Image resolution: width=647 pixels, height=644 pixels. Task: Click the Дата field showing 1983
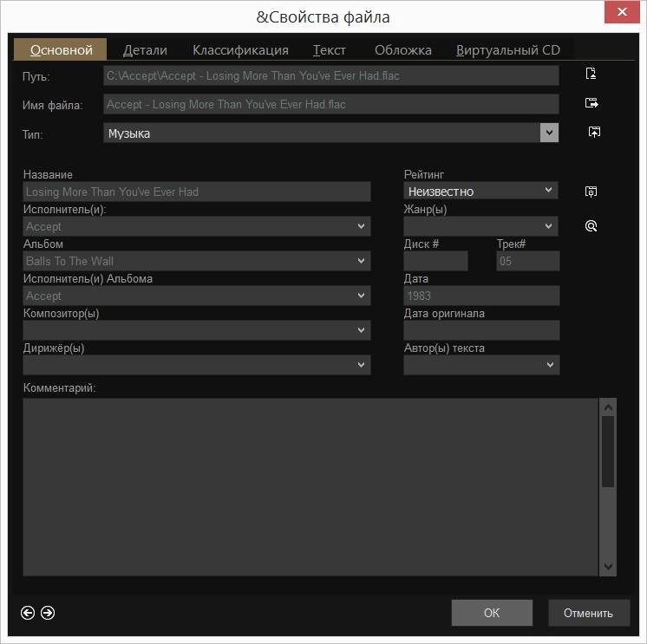pyautogui.click(x=481, y=296)
